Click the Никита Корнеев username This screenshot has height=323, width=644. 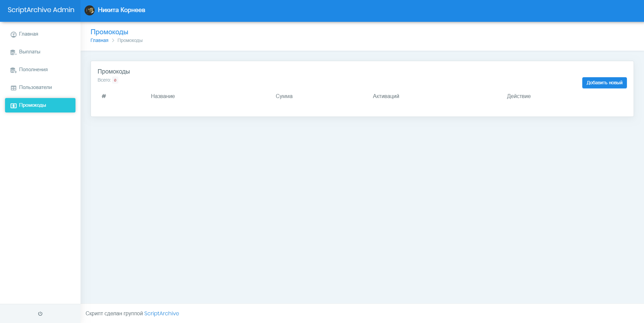pos(121,10)
